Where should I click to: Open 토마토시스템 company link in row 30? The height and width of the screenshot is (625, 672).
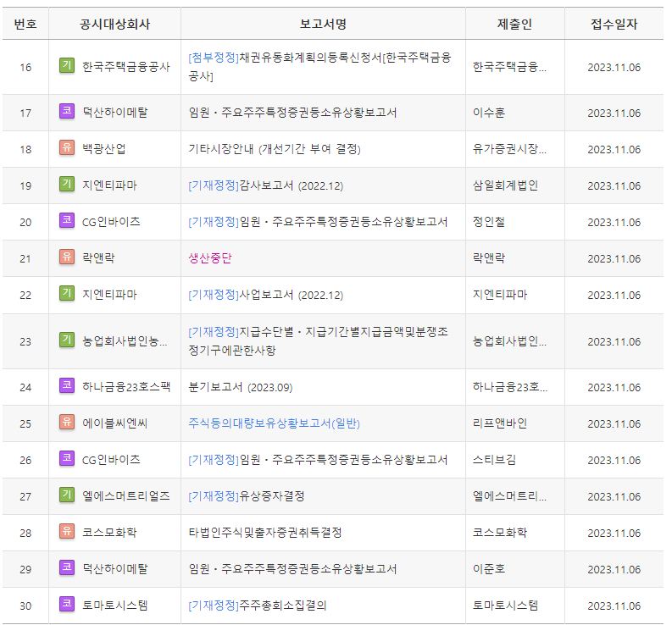click(115, 606)
